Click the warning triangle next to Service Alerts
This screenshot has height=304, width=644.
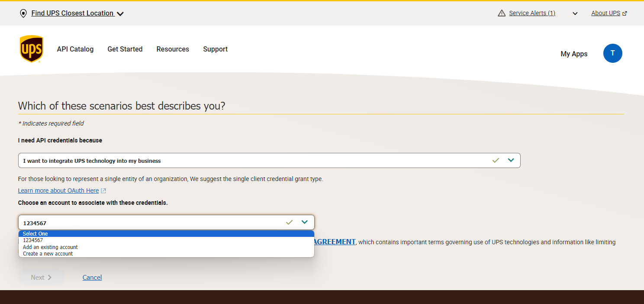click(x=501, y=13)
